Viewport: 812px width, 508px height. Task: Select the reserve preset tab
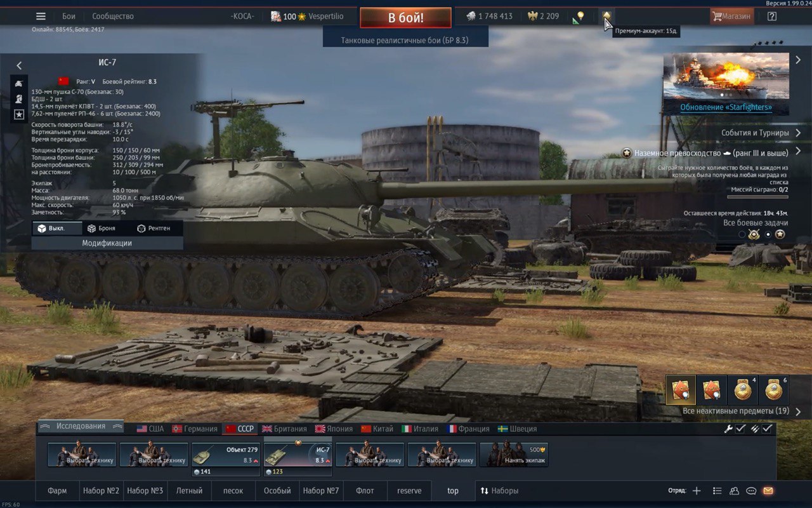(x=409, y=491)
